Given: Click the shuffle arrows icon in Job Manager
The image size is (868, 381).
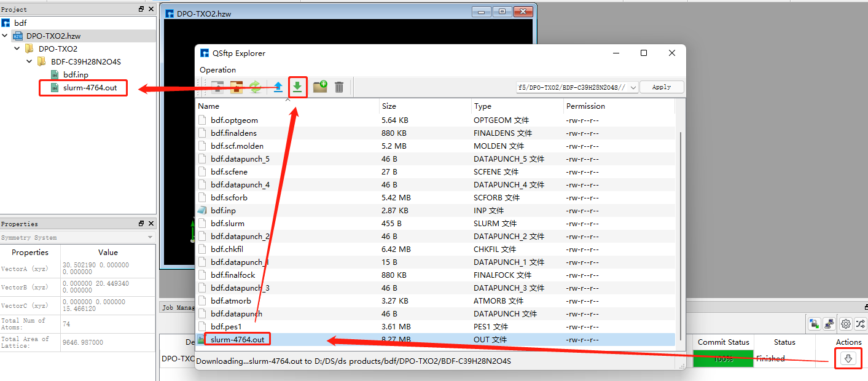Looking at the screenshot, I should click(860, 323).
